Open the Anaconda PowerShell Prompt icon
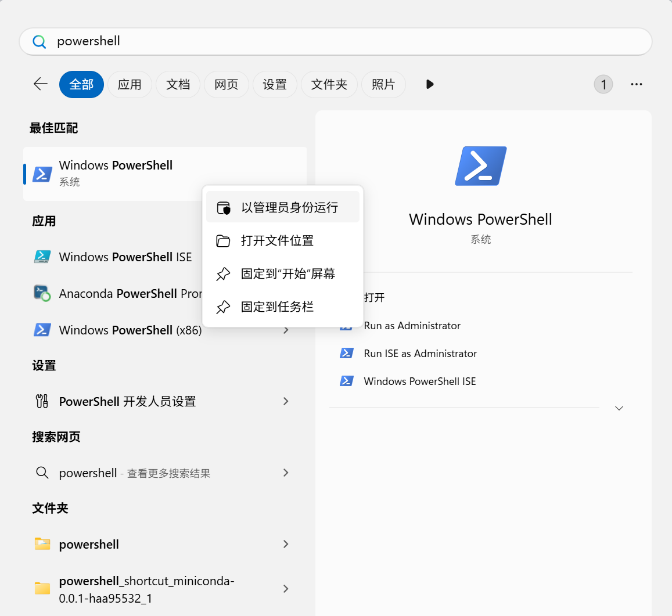This screenshot has height=616, width=672. pyautogui.click(x=42, y=293)
